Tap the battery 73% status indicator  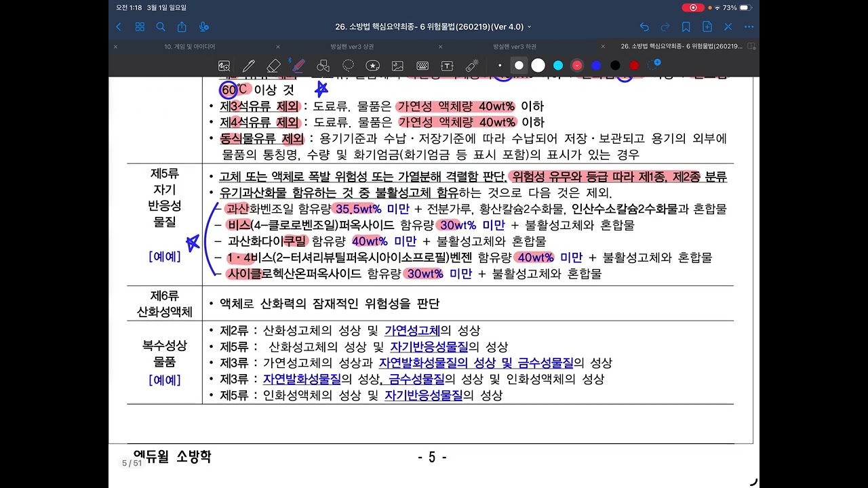tap(738, 7)
